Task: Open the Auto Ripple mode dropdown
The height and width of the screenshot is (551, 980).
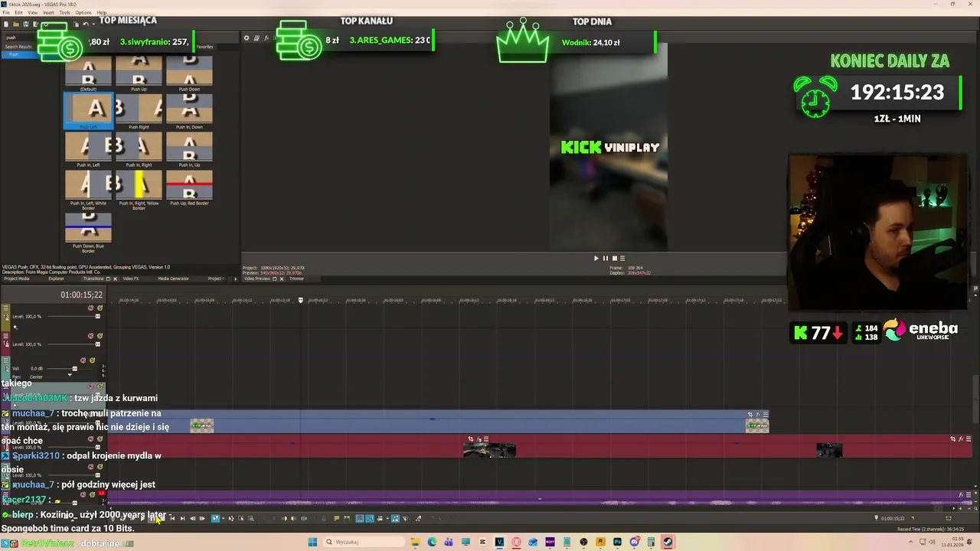Action: (387, 518)
